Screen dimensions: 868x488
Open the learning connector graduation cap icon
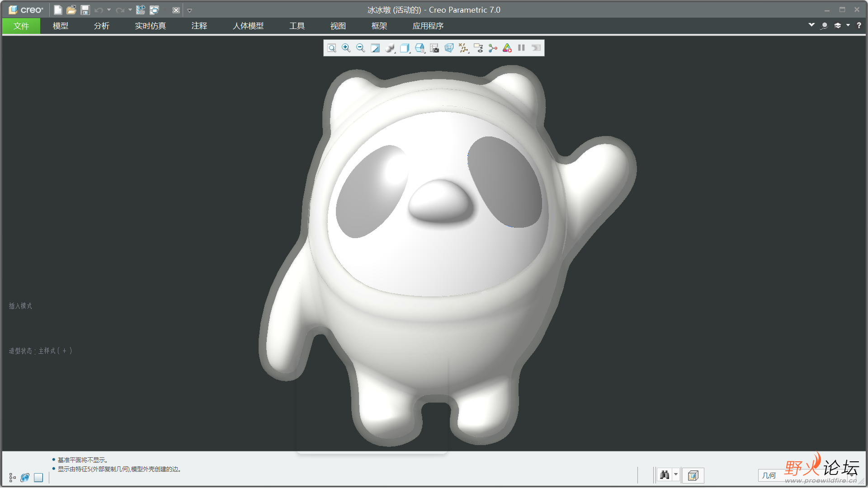point(838,26)
